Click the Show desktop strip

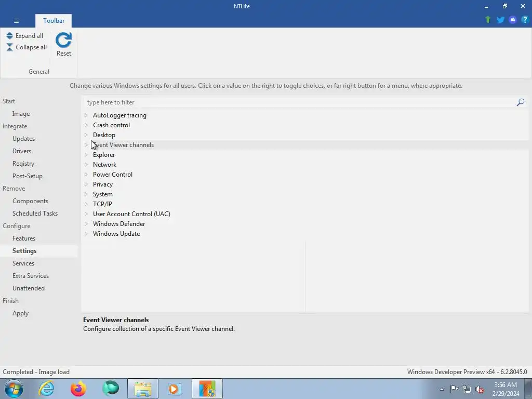pos(529,389)
